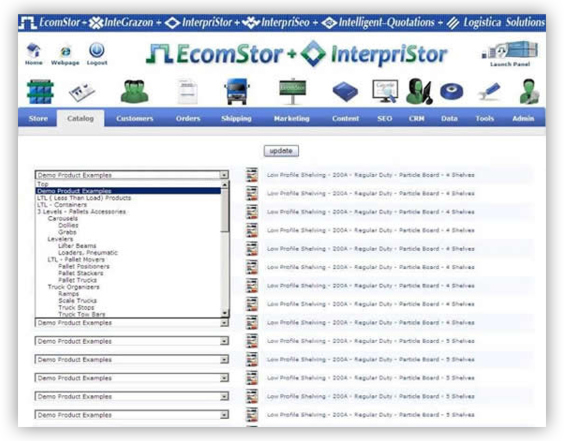Click the update button
This screenshot has height=441, width=564.
(x=281, y=151)
